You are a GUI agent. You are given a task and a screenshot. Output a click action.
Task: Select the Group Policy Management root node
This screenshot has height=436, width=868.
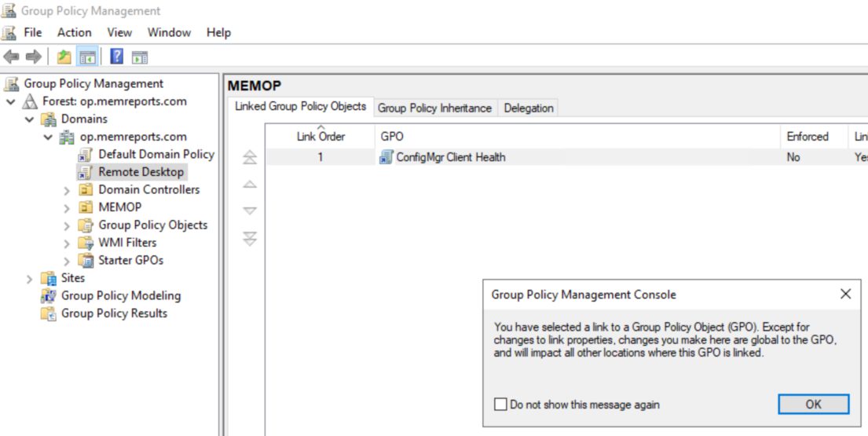tap(93, 83)
